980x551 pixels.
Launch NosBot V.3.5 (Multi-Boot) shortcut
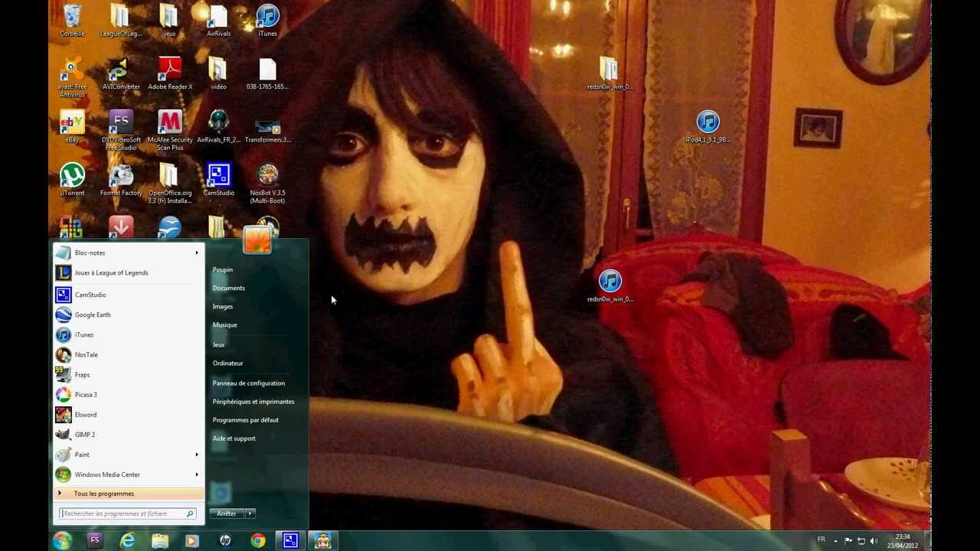268,184
